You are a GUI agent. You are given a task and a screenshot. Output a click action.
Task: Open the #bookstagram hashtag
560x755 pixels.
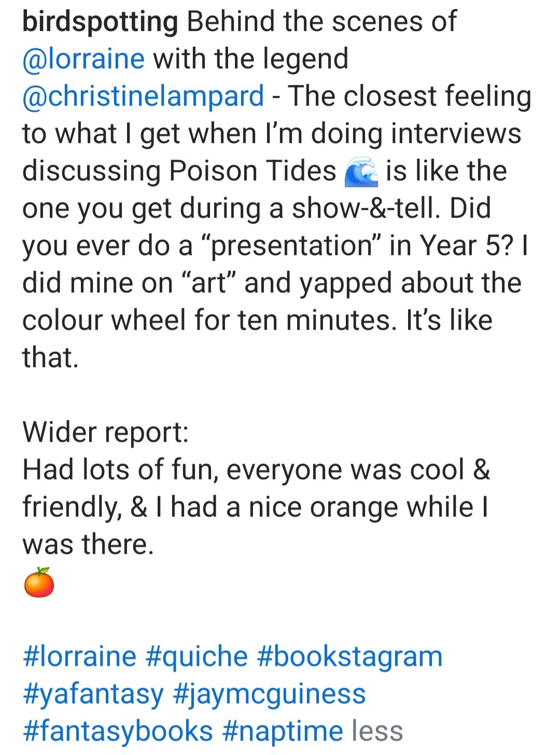coord(350,657)
